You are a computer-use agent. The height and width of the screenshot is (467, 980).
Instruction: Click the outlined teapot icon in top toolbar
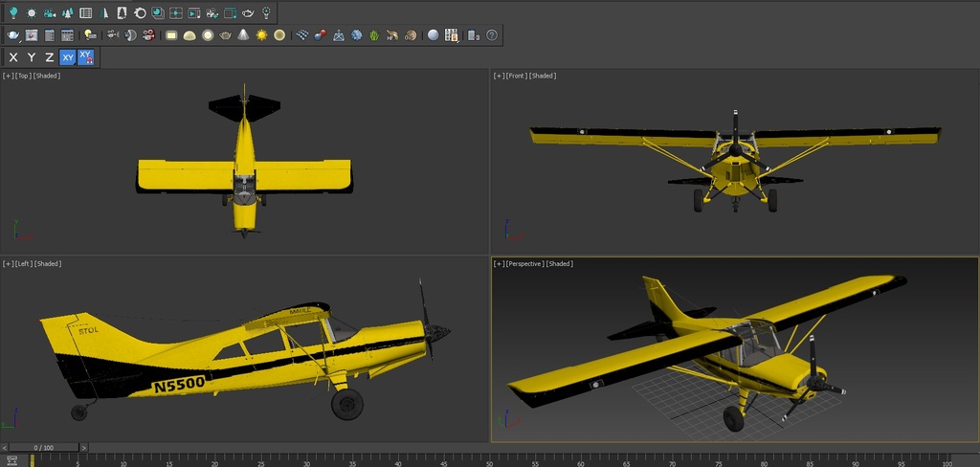click(x=248, y=13)
